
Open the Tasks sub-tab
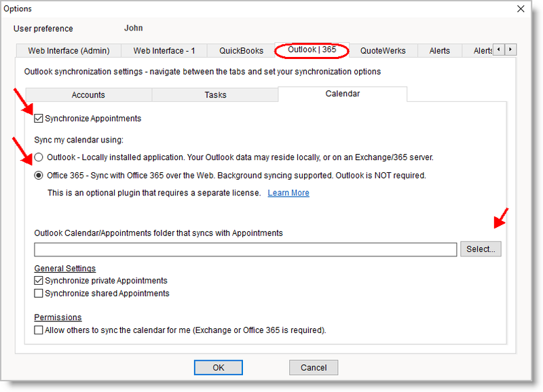click(215, 95)
